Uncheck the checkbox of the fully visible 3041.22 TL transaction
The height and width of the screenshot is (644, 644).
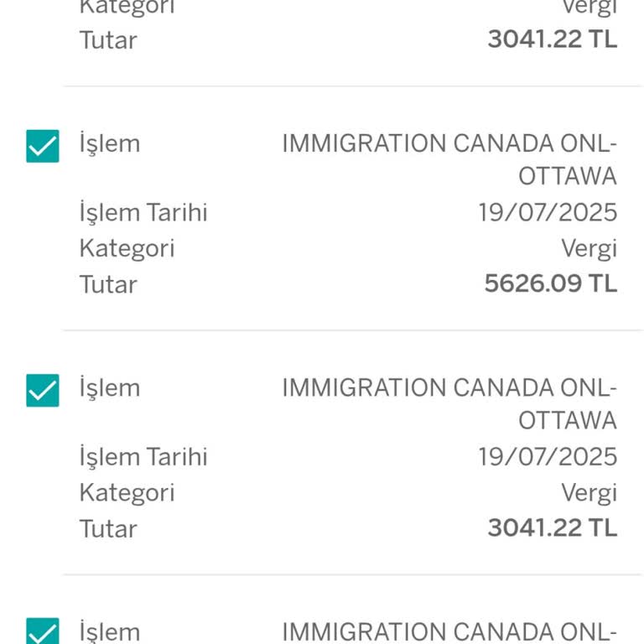click(43, 391)
